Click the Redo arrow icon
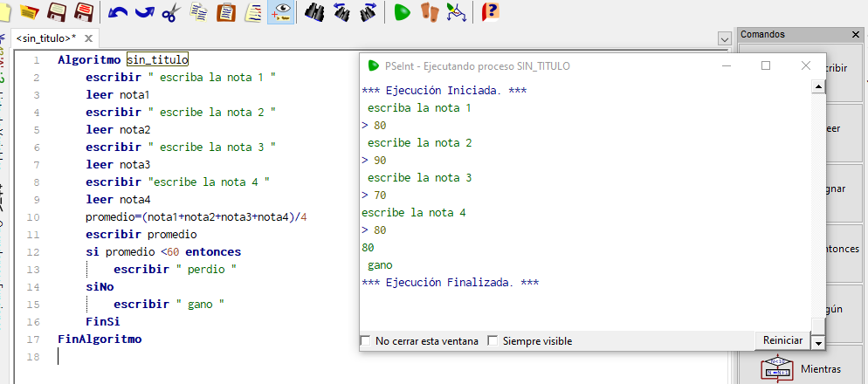Viewport: 868px width, 384px height. point(144,12)
